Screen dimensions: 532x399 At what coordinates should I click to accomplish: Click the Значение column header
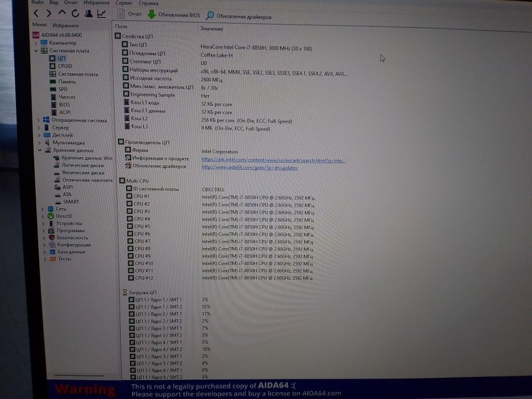pos(212,28)
